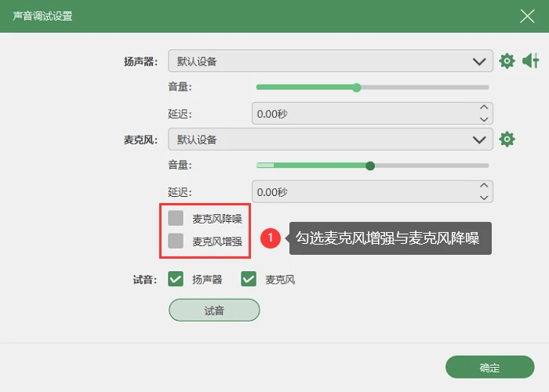Click the 声音调试设置 title text
This screenshot has width=549, height=392.
pos(42,16)
